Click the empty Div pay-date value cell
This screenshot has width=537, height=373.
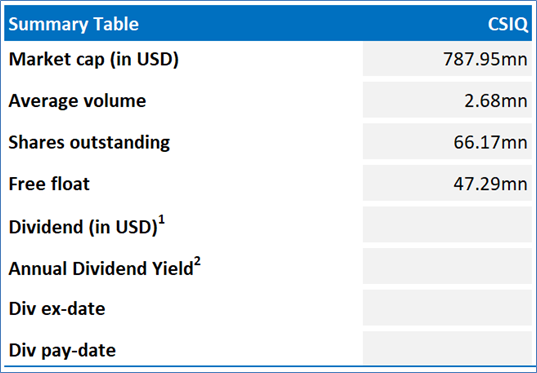point(447,347)
